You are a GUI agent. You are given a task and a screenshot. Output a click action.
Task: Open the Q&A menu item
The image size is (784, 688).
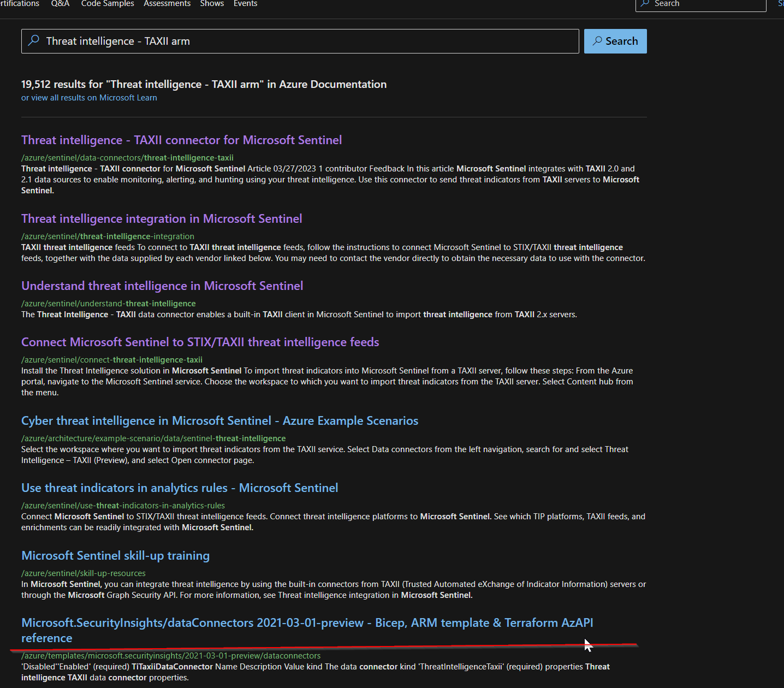[x=60, y=4]
